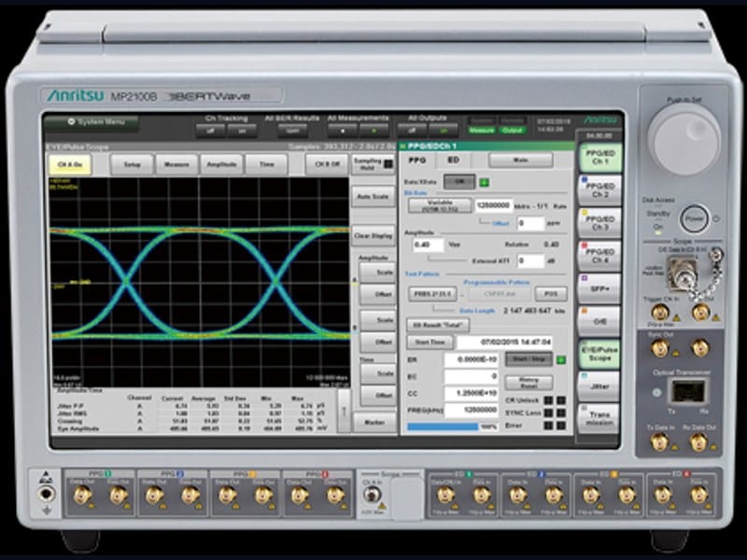Open the ED Result "Total" selector
Viewport: 747px width, 560px height.
coord(438,325)
